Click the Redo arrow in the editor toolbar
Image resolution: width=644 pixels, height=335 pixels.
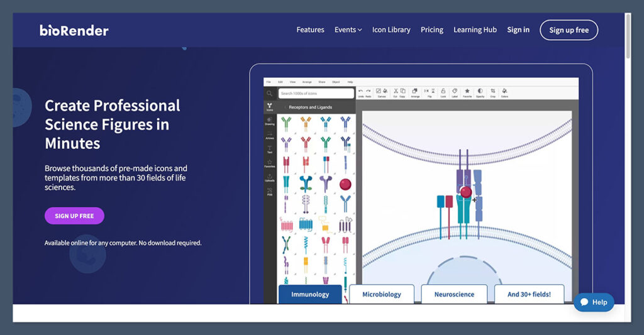coord(369,91)
